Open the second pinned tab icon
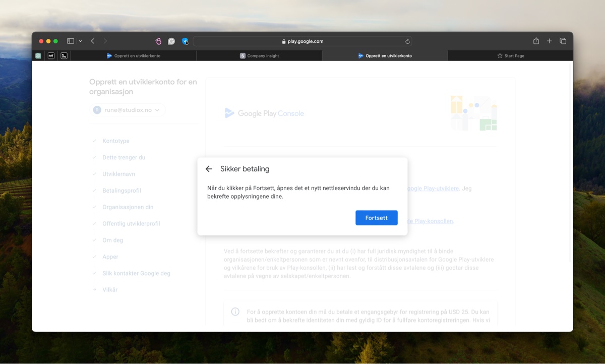The image size is (605, 364). [51, 56]
